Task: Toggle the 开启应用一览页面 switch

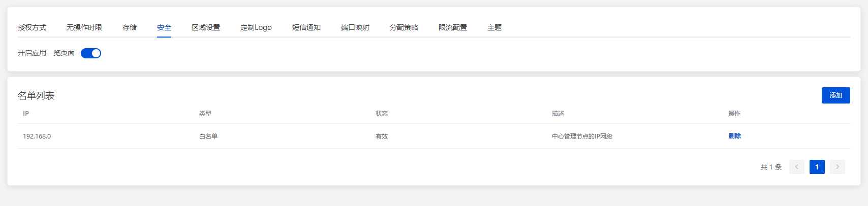Action: [91, 53]
